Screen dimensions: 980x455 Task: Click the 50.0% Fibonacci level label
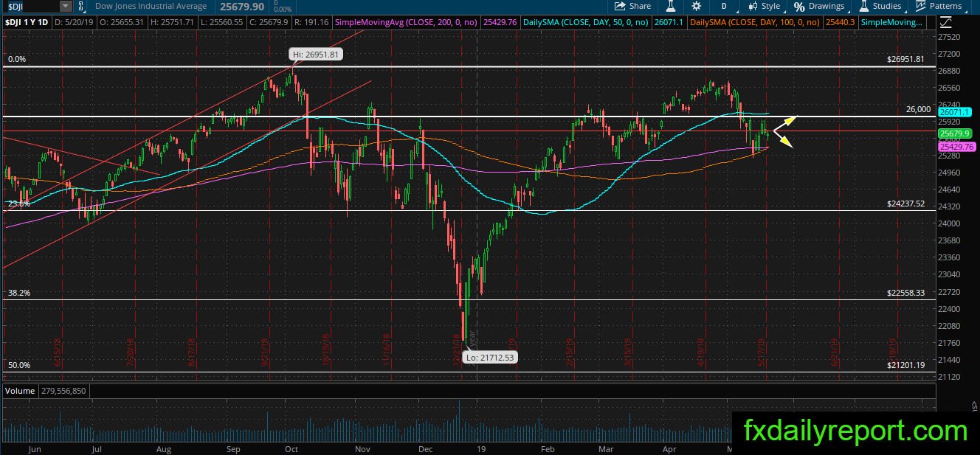(18, 365)
